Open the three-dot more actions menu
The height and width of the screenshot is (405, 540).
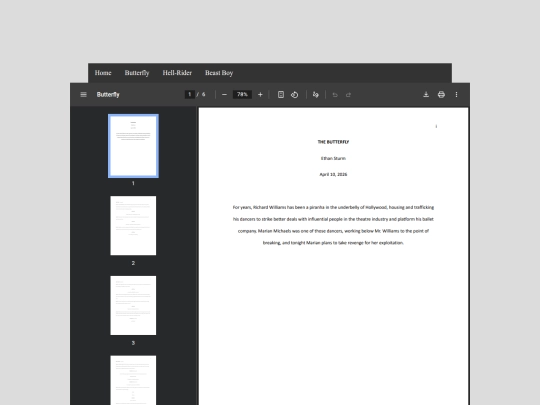tap(456, 94)
